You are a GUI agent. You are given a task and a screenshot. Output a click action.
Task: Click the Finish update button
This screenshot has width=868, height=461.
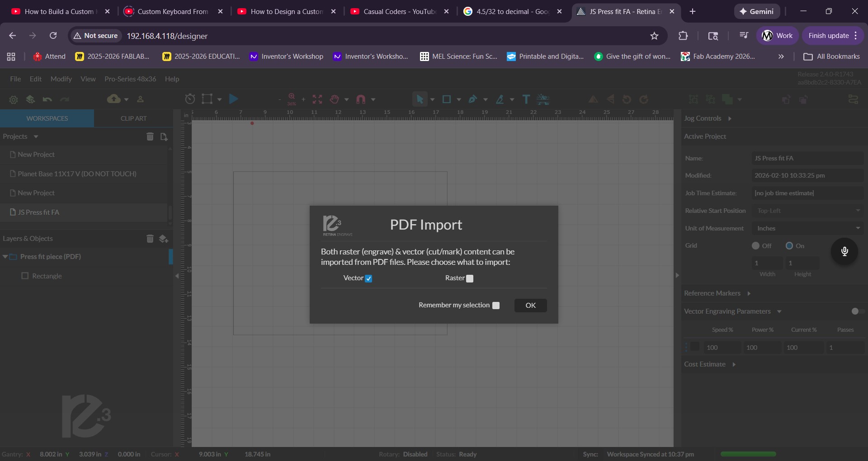point(833,36)
